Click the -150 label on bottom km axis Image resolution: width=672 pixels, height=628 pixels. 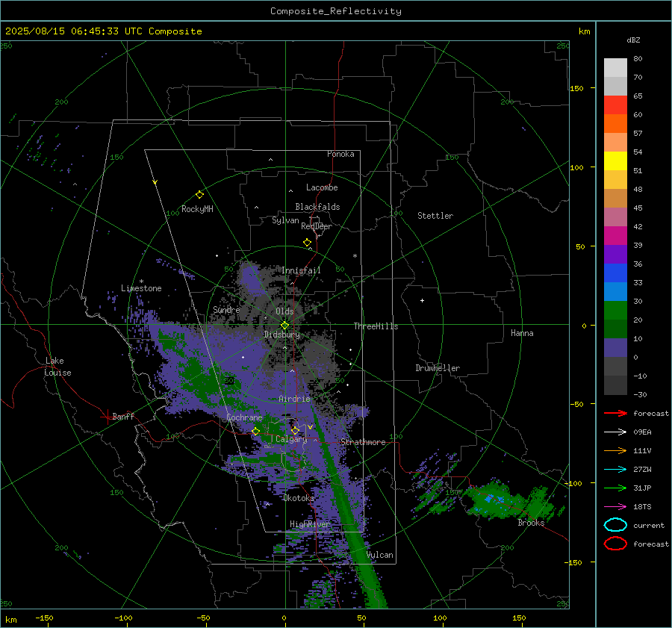[44, 618]
